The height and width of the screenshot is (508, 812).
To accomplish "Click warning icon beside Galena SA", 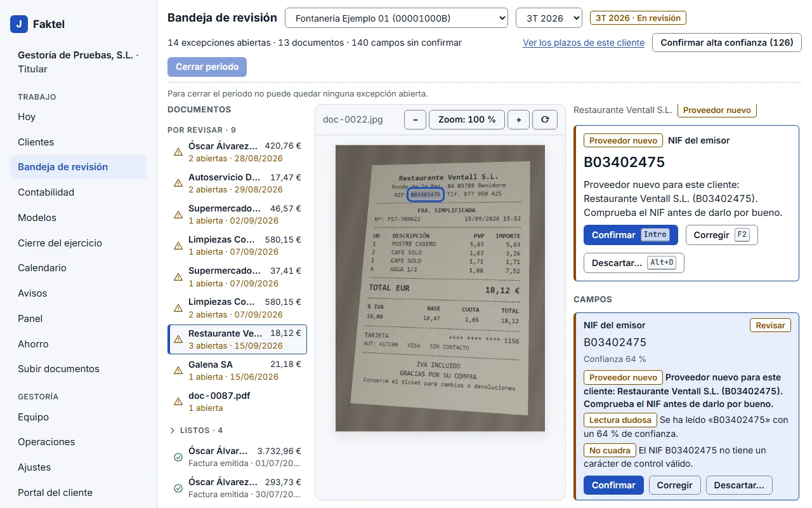I will 178,370.
